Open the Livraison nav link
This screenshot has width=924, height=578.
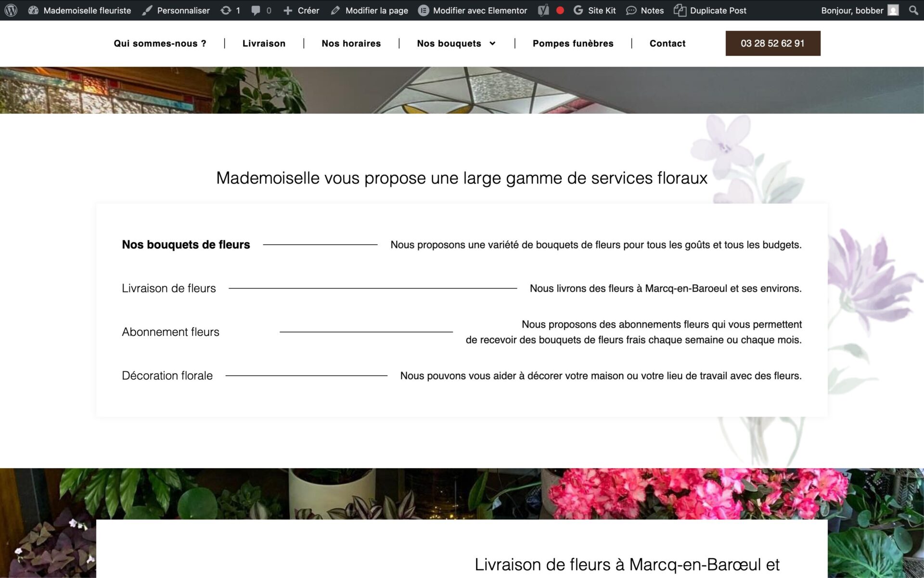[x=264, y=43]
